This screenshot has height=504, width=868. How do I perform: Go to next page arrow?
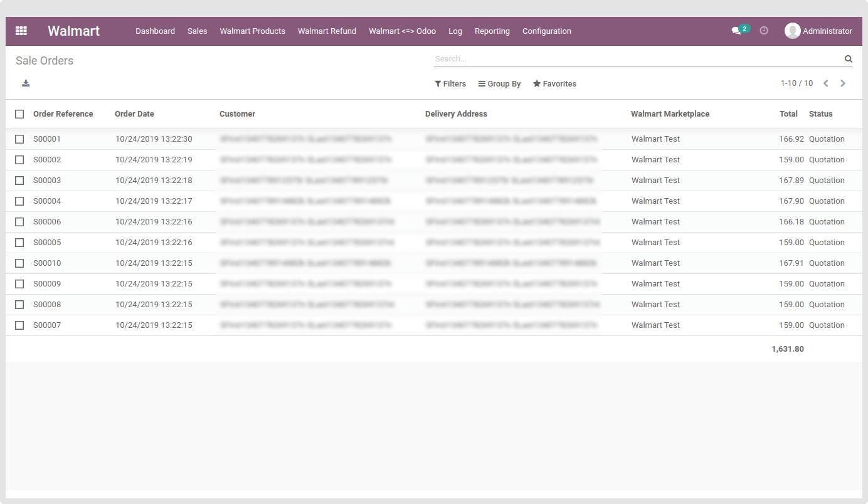[x=843, y=83]
